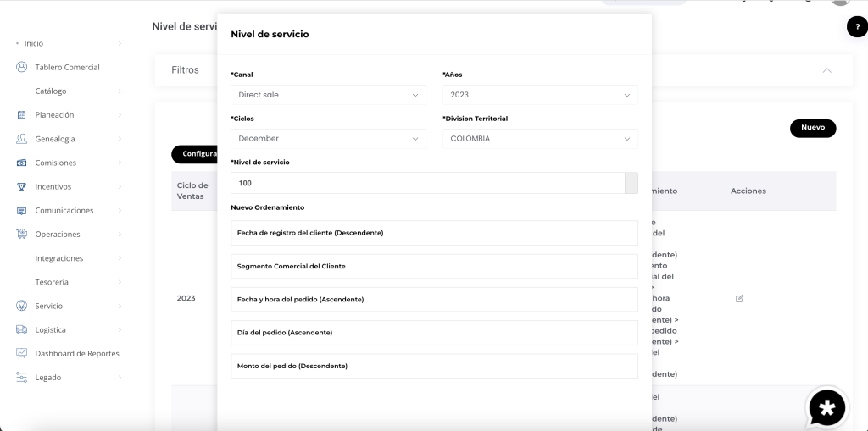
Task: Click the Tablero Comercial sidebar icon
Action: [22, 68]
